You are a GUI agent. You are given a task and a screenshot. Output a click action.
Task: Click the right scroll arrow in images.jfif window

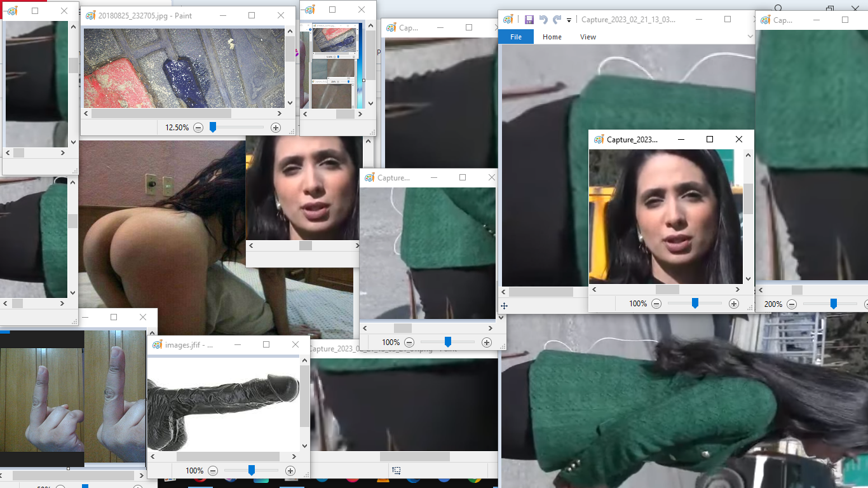point(295,456)
